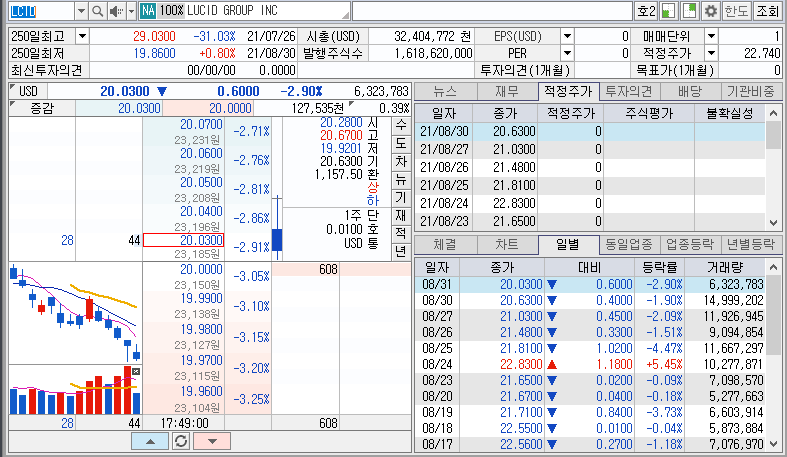
Task: Click the USD currency toggle label
Action: click(x=28, y=91)
